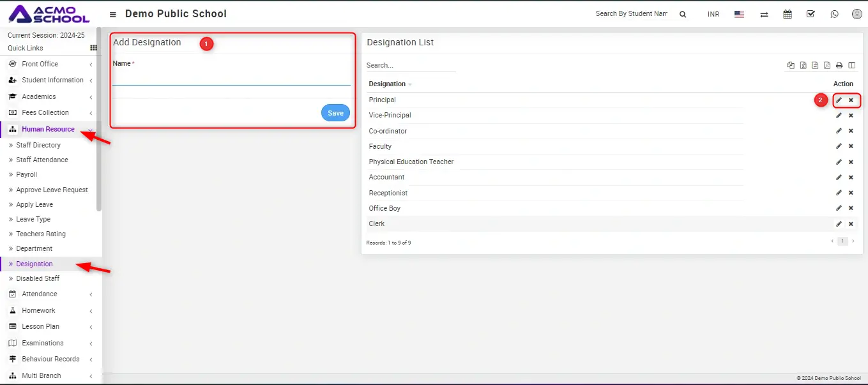This screenshot has height=385, width=868.
Task: Edit the Principal designation
Action: click(839, 100)
